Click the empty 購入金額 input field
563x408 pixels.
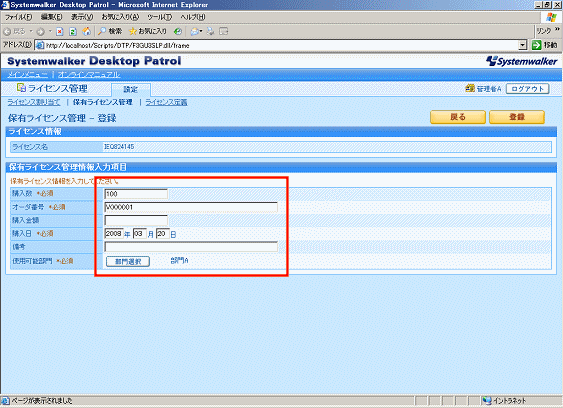pyautogui.click(x=136, y=221)
